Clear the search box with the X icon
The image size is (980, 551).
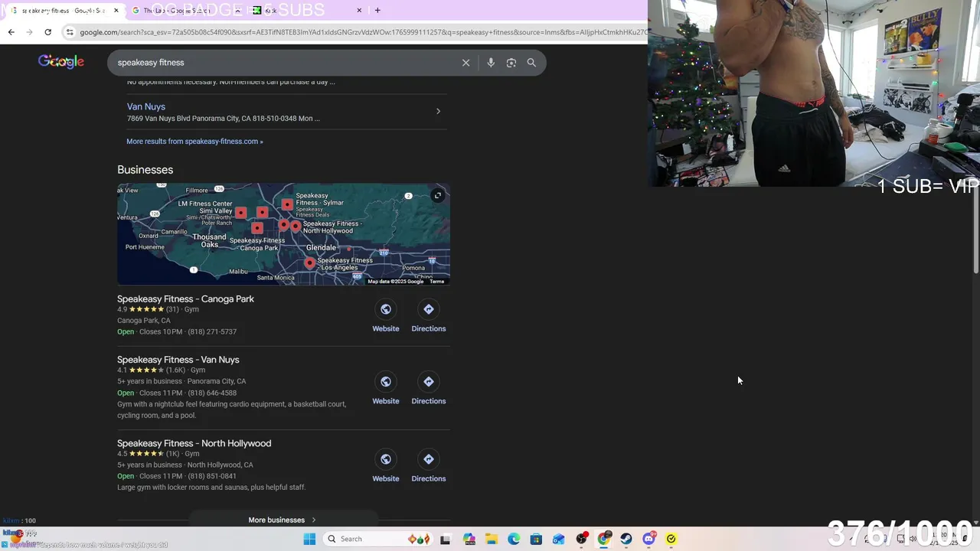click(x=465, y=63)
